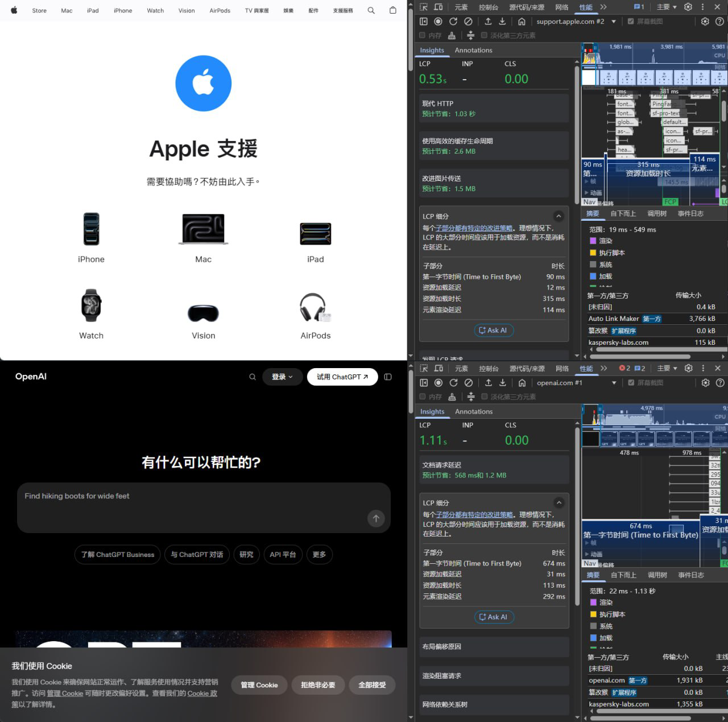Toggle 内存 checkbox in Apple DevTools

tap(423, 35)
